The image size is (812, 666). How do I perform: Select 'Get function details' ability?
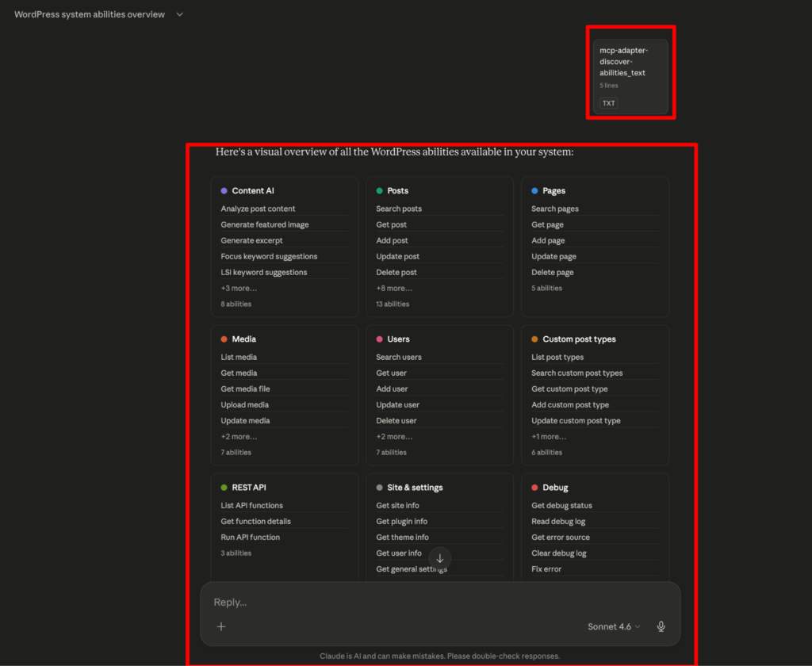pos(256,522)
